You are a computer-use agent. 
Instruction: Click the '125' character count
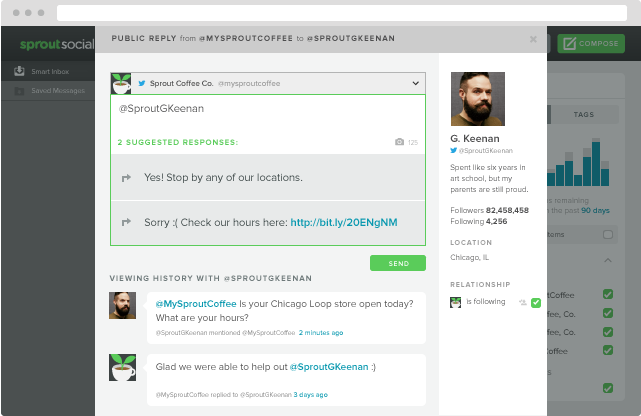412,142
